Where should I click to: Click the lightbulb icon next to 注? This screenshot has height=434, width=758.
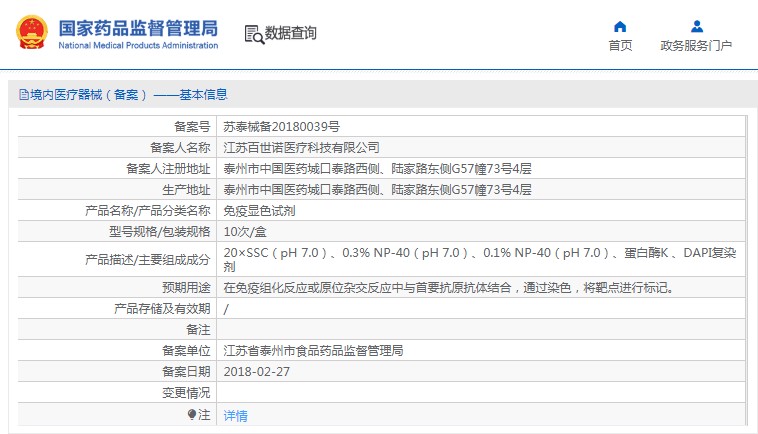tap(191, 415)
